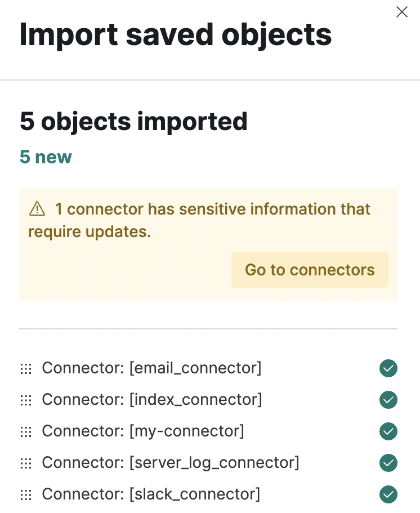This screenshot has width=420, height=513.
Task: Click the drag handle beside my-connector
Action: pos(26,431)
